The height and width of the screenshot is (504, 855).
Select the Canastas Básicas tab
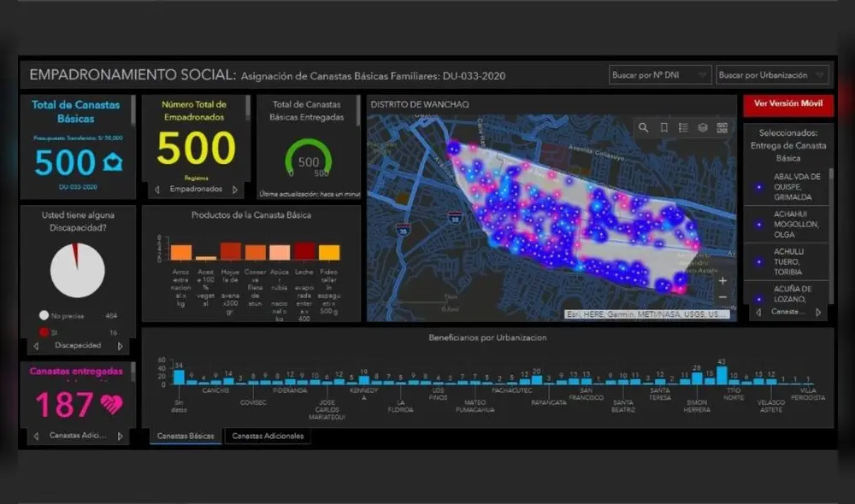pos(186,437)
